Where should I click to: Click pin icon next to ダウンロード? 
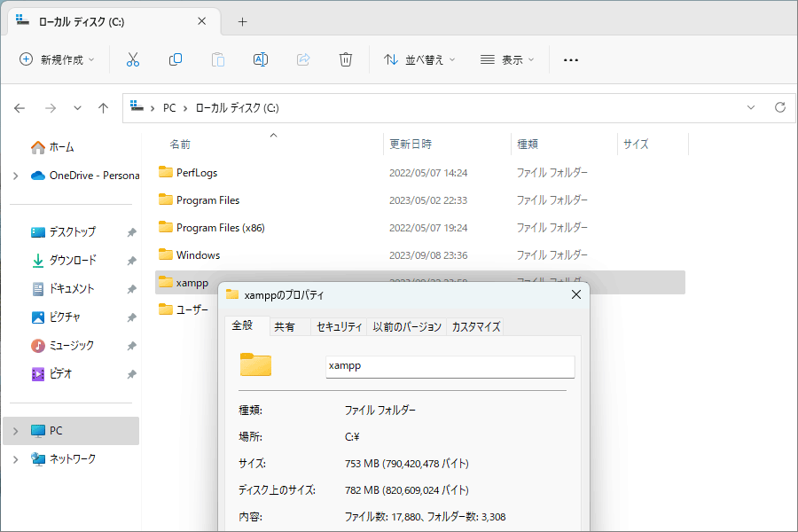coord(131,261)
